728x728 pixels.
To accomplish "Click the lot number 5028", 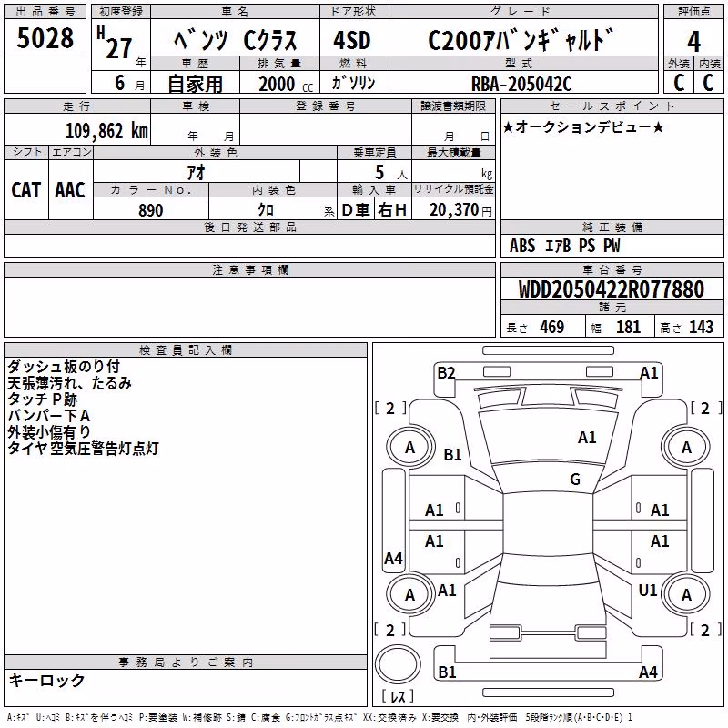I will pyautogui.click(x=45, y=37).
